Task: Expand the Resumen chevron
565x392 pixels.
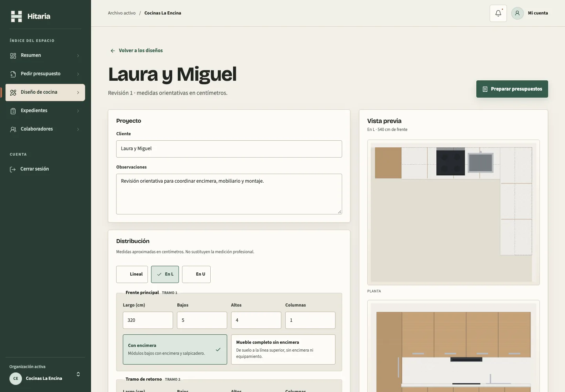Action: pyautogui.click(x=78, y=56)
